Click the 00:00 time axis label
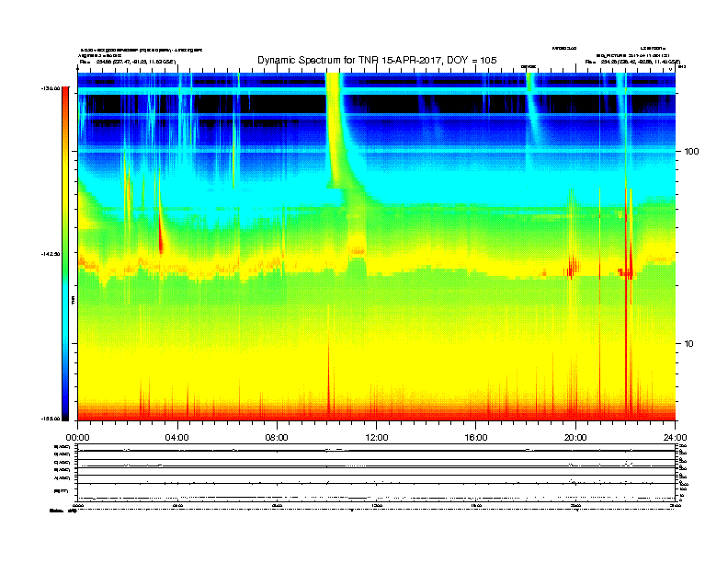 click(x=77, y=438)
